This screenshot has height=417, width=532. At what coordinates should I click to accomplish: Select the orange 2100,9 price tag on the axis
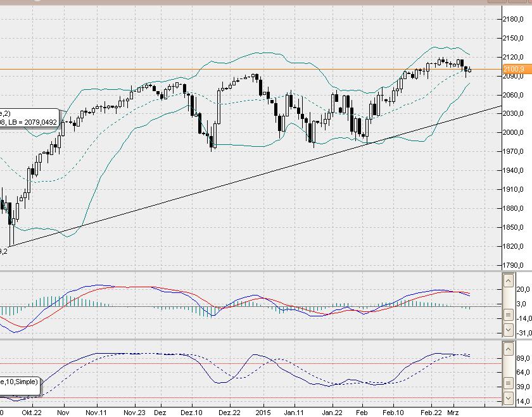pos(517,67)
